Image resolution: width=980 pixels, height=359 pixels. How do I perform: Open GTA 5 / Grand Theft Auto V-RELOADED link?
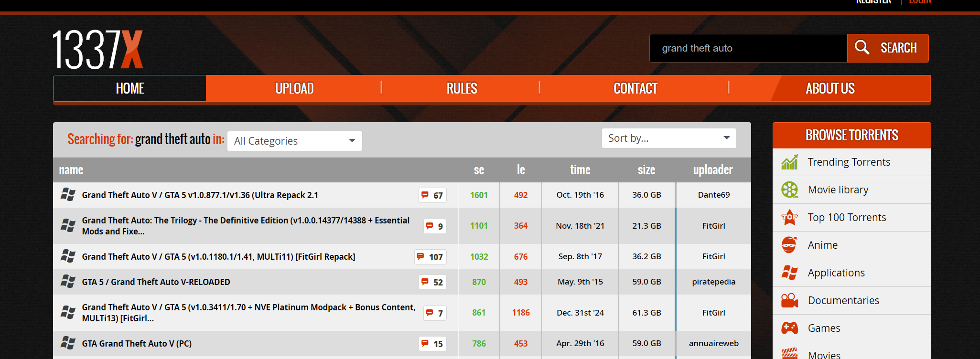click(x=156, y=282)
